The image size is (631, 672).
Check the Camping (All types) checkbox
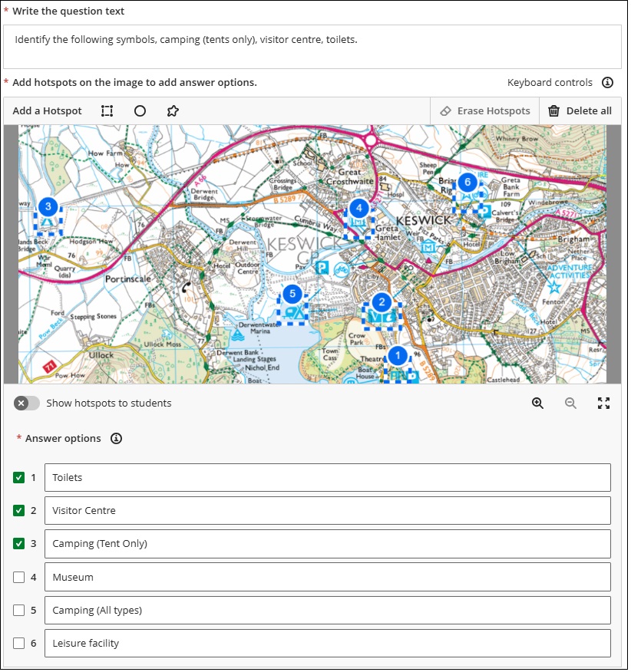pyautogui.click(x=19, y=610)
